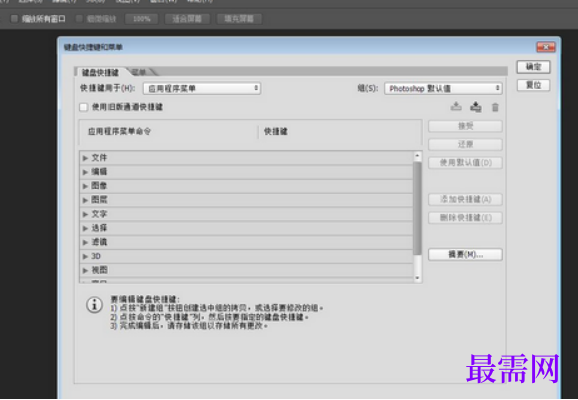The height and width of the screenshot is (400, 578).
Task: Click the create new set from current icon
Action: 476,107
